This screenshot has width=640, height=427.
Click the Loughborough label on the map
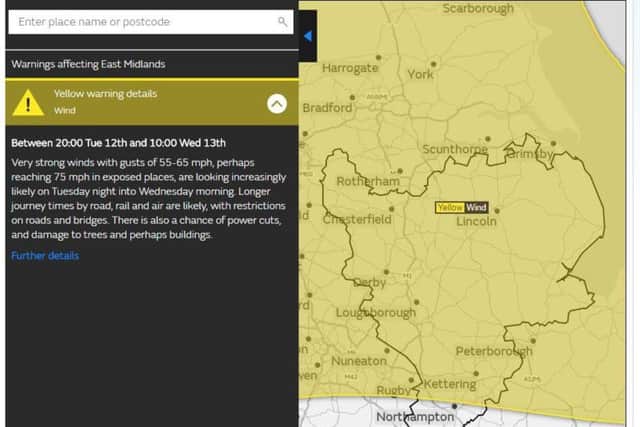[x=376, y=313]
